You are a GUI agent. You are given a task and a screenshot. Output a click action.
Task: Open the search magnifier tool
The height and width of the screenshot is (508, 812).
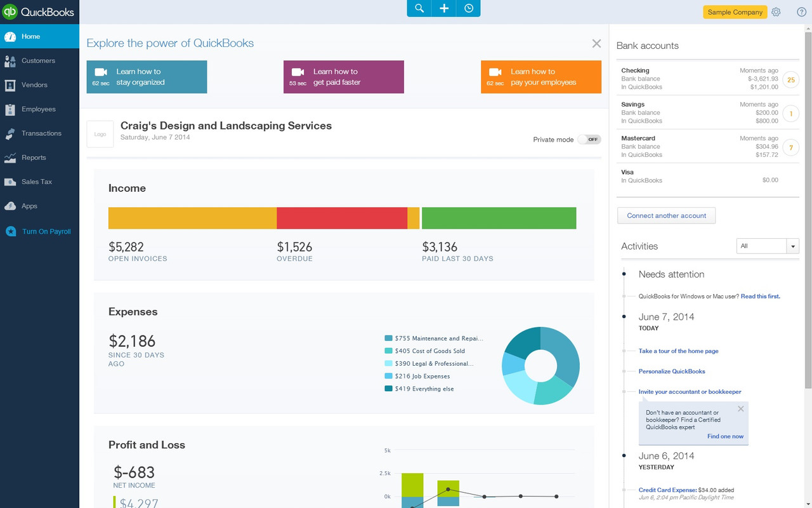[x=419, y=8]
